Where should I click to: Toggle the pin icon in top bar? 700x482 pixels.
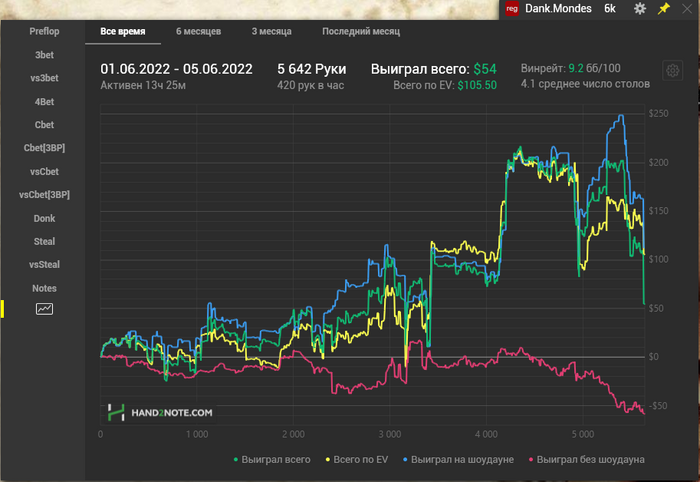(663, 9)
